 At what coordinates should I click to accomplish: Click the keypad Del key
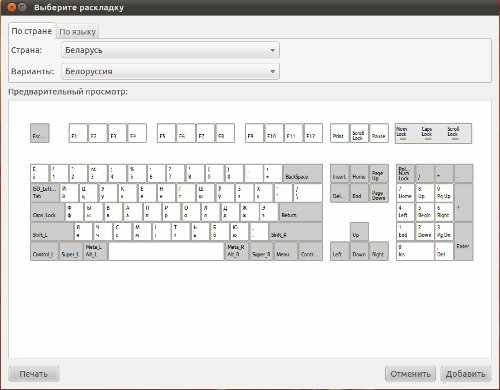[444, 251]
